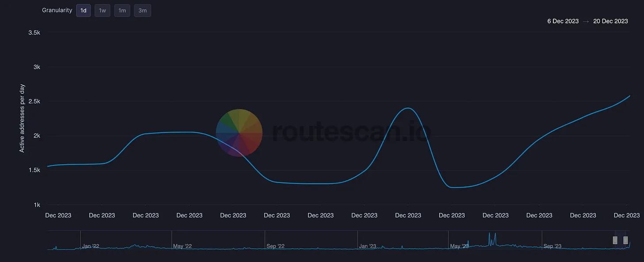This screenshot has width=644, height=262.
Task: Choose the 3m granularity button
Action: (142, 11)
